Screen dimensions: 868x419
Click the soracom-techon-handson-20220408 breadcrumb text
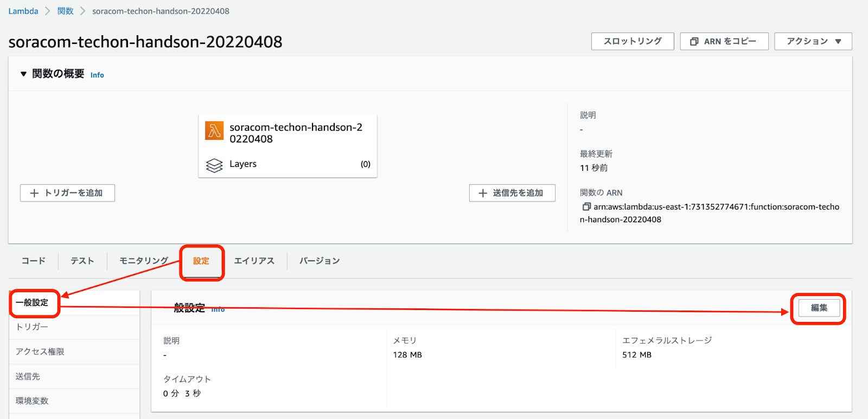pyautogui.click(x=161, y=11)
